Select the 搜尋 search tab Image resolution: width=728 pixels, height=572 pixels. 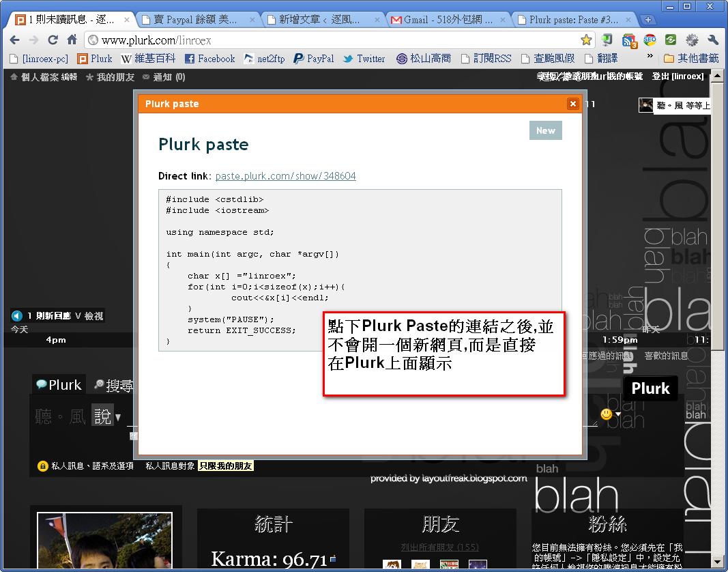point(113,385)
